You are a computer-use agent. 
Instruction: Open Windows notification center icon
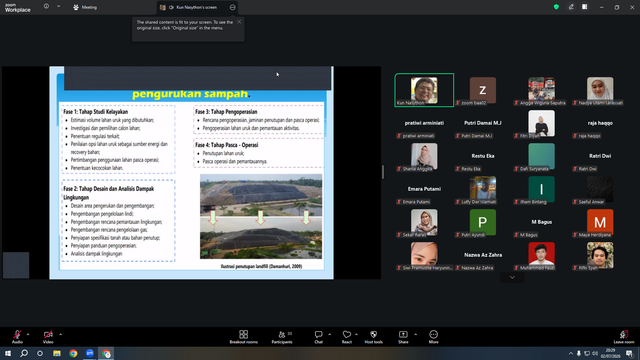tap(630, 353)
